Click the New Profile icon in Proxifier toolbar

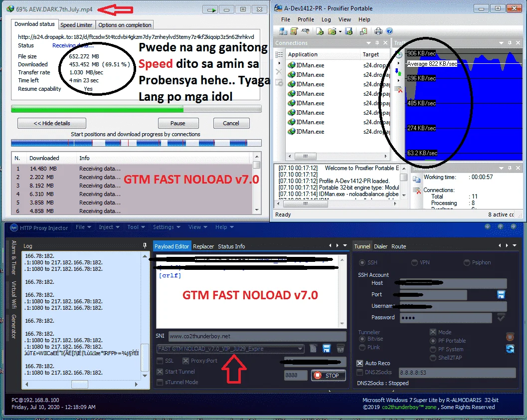[x=320, y=31]
